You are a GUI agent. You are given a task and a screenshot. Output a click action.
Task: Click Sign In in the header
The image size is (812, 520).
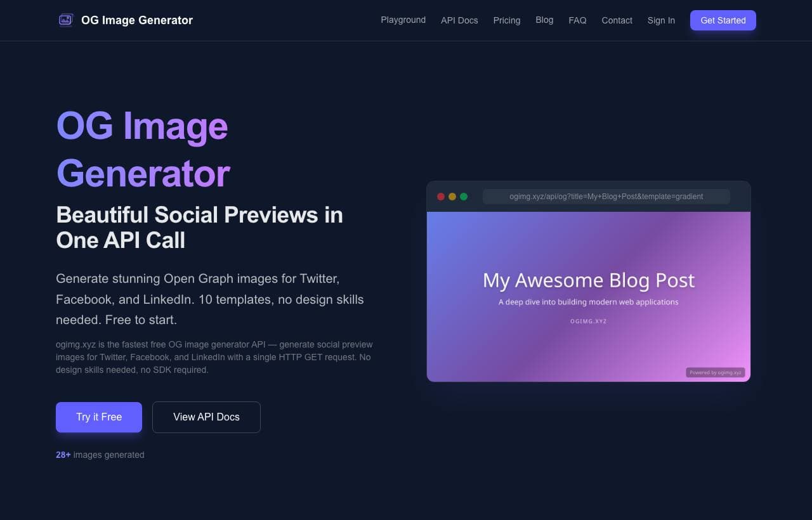coord(661,20)
